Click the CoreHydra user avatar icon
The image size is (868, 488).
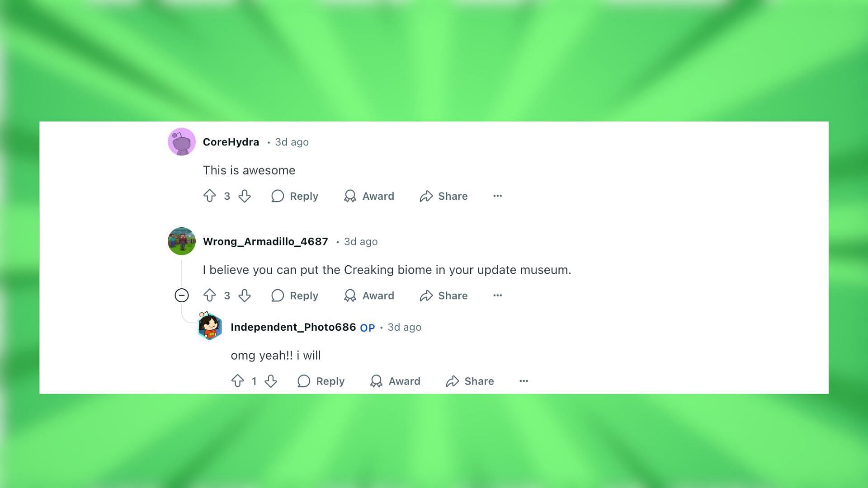(x=181, y=142)
